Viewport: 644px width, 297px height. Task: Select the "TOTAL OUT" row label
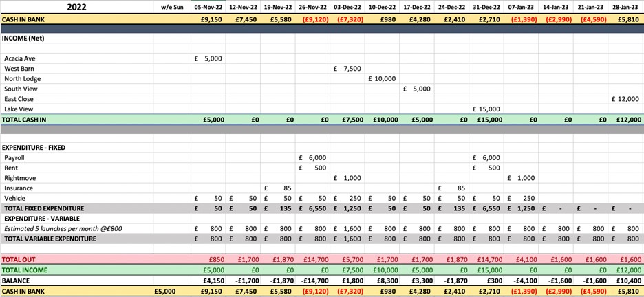pos(19,259)
